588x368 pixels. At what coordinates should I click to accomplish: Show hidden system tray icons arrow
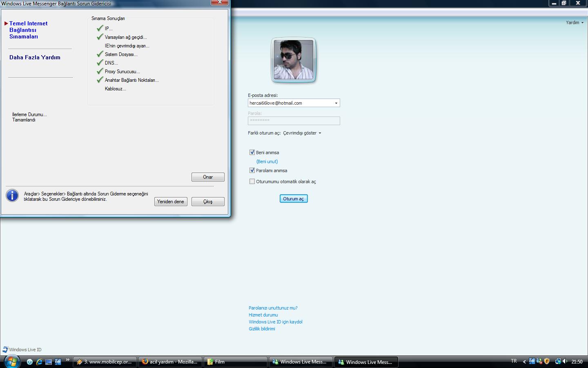tap(524, 361)
